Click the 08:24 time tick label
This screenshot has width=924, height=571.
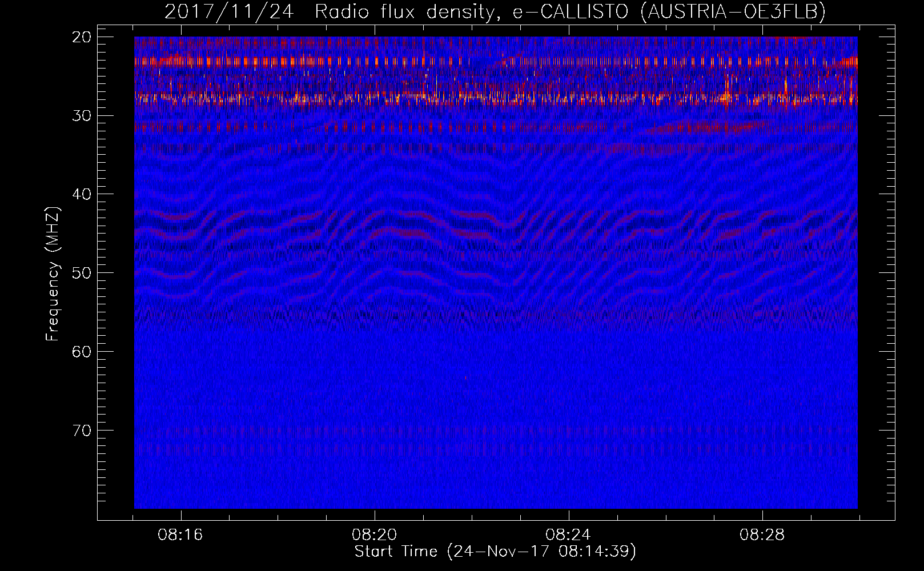568,535
